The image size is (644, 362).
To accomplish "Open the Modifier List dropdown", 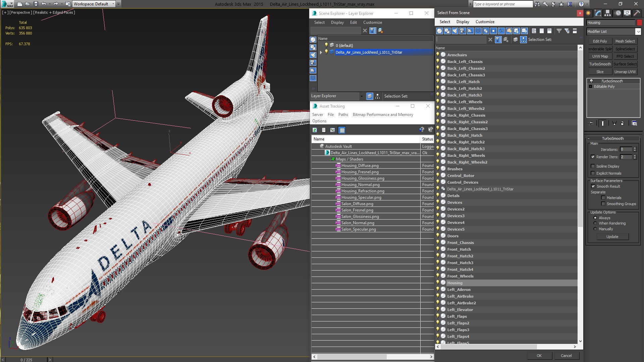I will 638,32.
